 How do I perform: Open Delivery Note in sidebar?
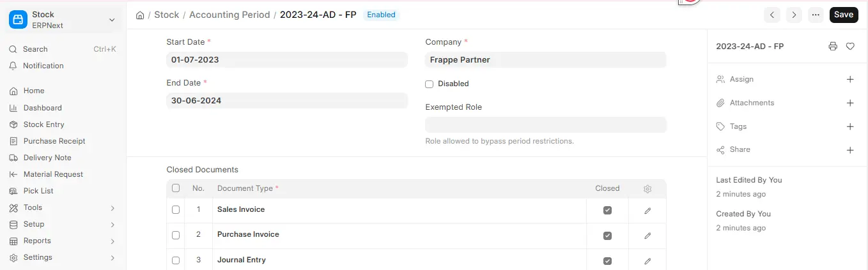(x=47, y=158)
